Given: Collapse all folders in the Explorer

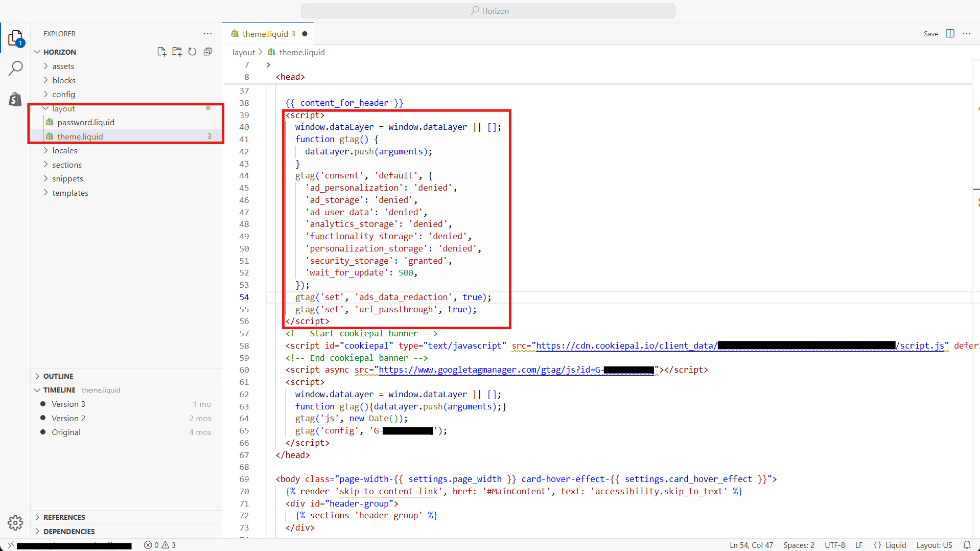Looking at the screenshot, I should coord(207,52).
